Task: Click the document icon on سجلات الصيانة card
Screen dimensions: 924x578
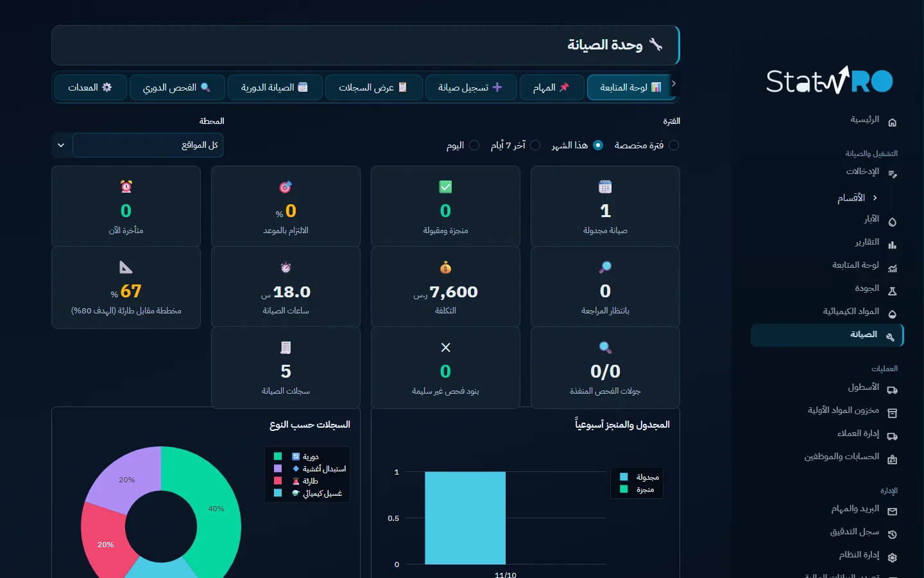Action: tap(286, 347)
